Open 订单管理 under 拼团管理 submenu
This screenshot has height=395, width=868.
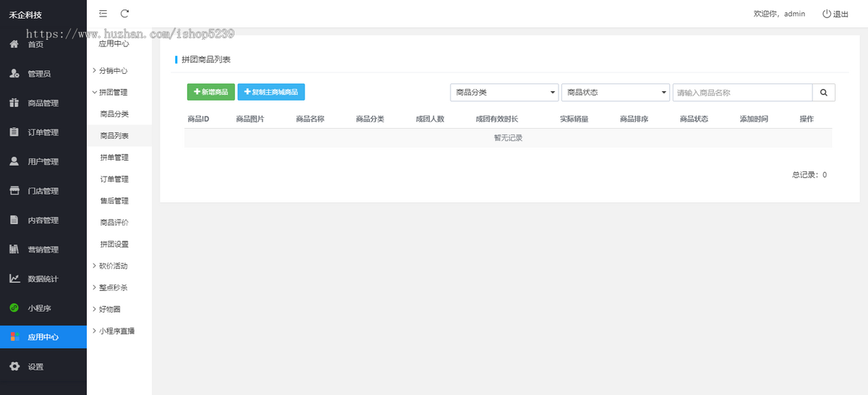(x=119, y=179)
